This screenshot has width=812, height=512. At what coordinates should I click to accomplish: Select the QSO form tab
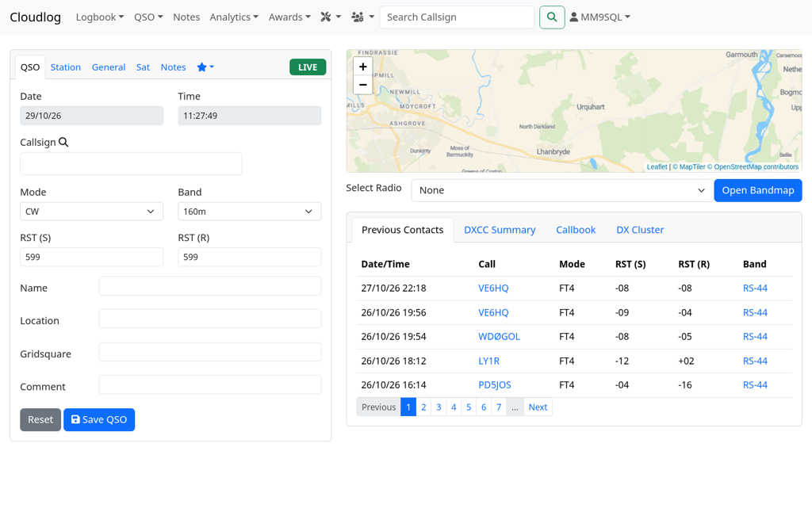click(x=30, y=67)
